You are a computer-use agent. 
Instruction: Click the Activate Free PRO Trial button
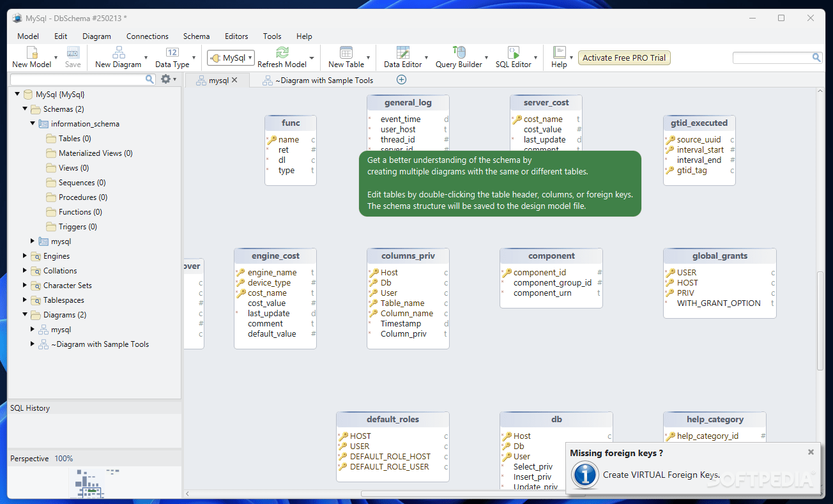(624, 58)
